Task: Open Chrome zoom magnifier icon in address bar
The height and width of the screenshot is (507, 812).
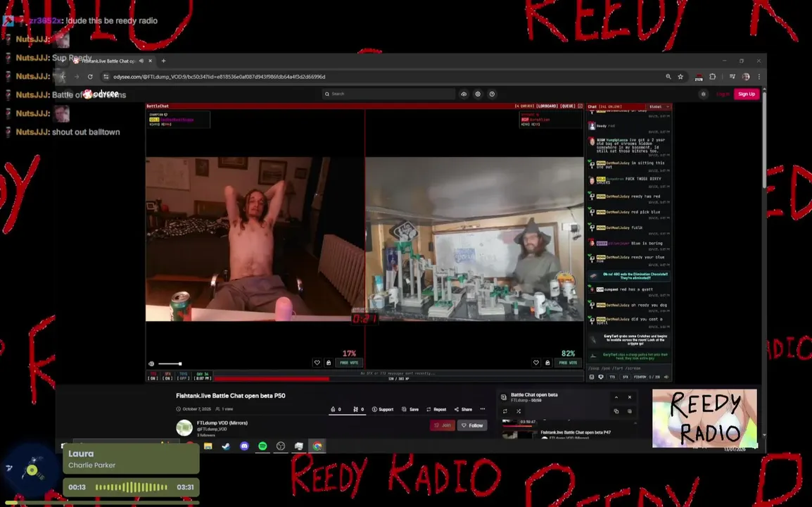Action: coord(668,77)
